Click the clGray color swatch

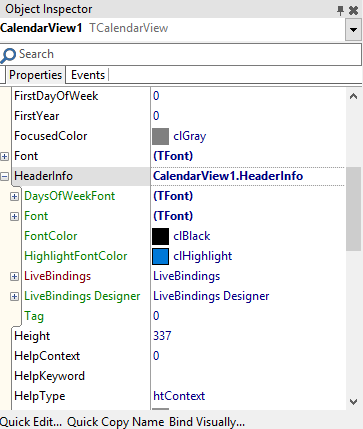pyautogui.click(x=160, y=136)
